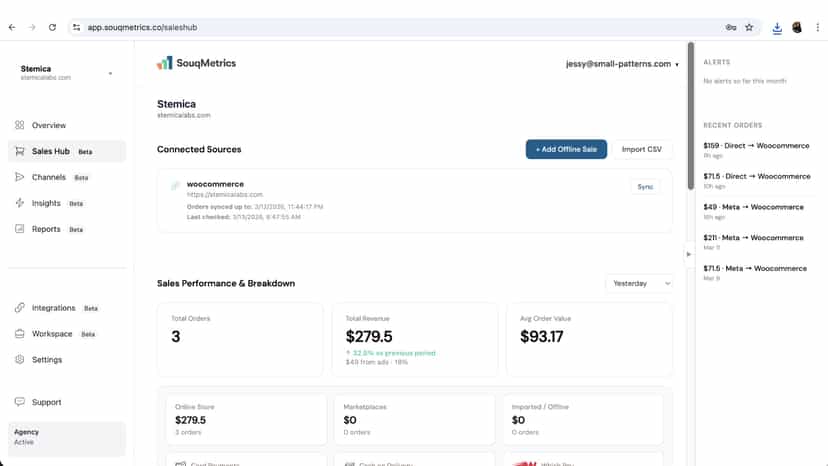The width and height of the screenshot is (828, 466).
Task: Click the SouqMetrics logo
Action: pyautogui.click(x=196, y=63)
